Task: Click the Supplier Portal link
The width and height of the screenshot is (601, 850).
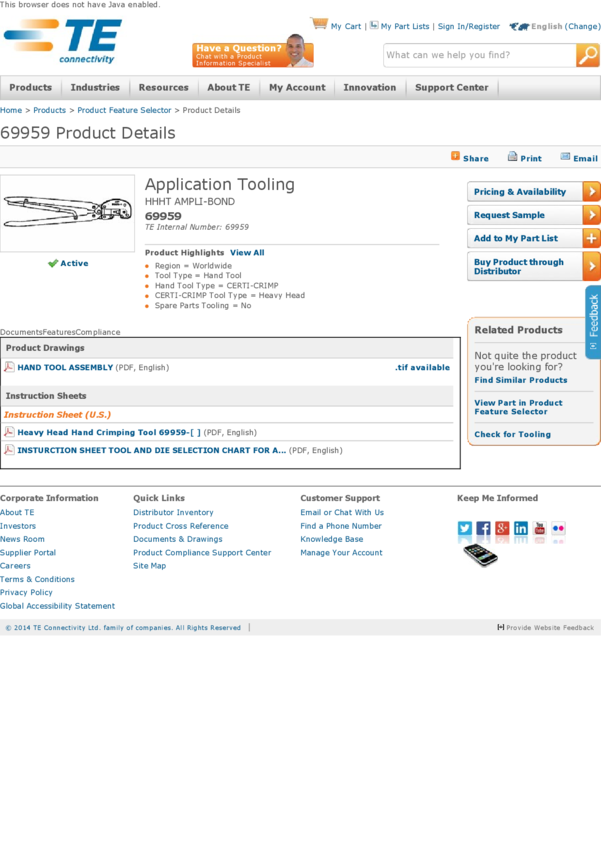Action: pyautogui.click(x=28, y=552)
